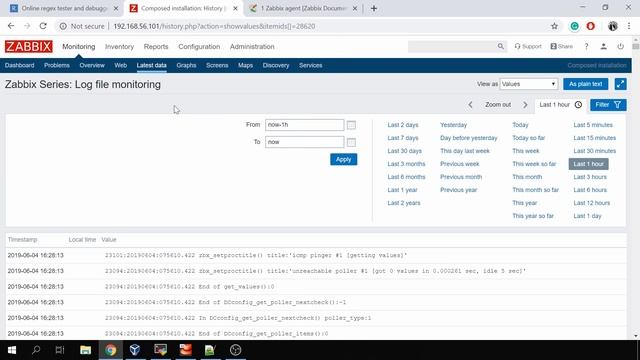This screenshot has height=360, width=640.
Task: Close the Online regex tester tab
Action: [116, 8]
